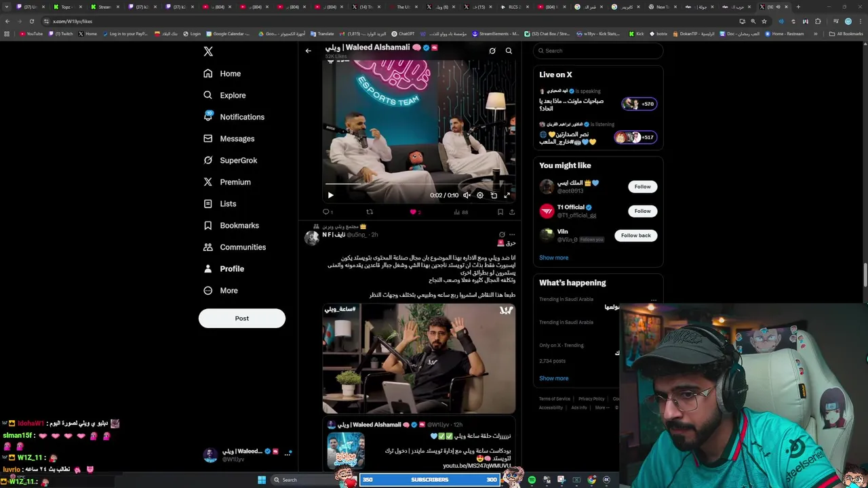Play the video in first post

click(330, 195)
